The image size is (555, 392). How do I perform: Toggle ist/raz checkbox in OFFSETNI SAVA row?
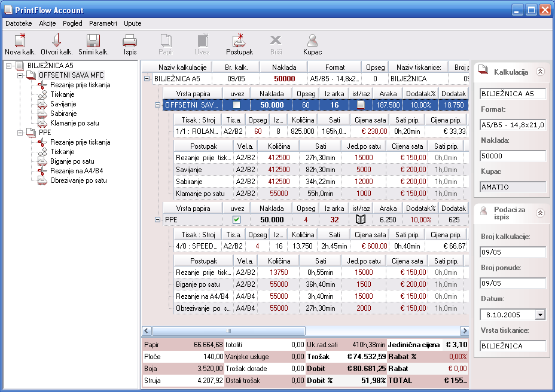(x=360, y=105)
